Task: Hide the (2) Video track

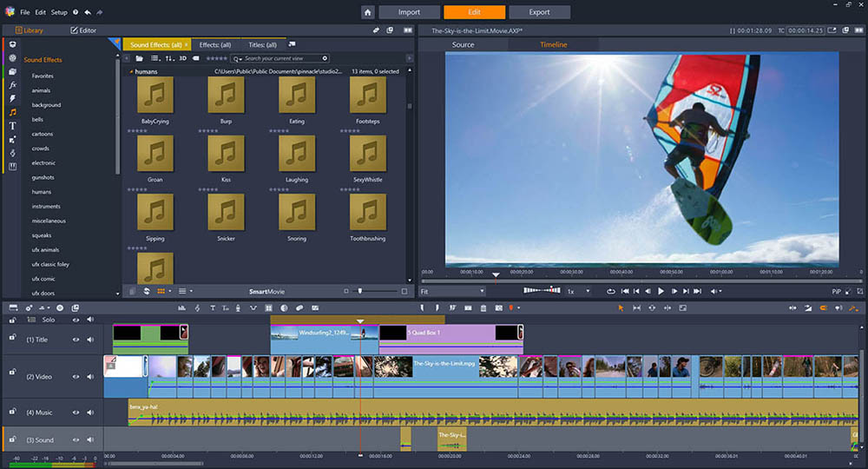Action: pos(76,377)
